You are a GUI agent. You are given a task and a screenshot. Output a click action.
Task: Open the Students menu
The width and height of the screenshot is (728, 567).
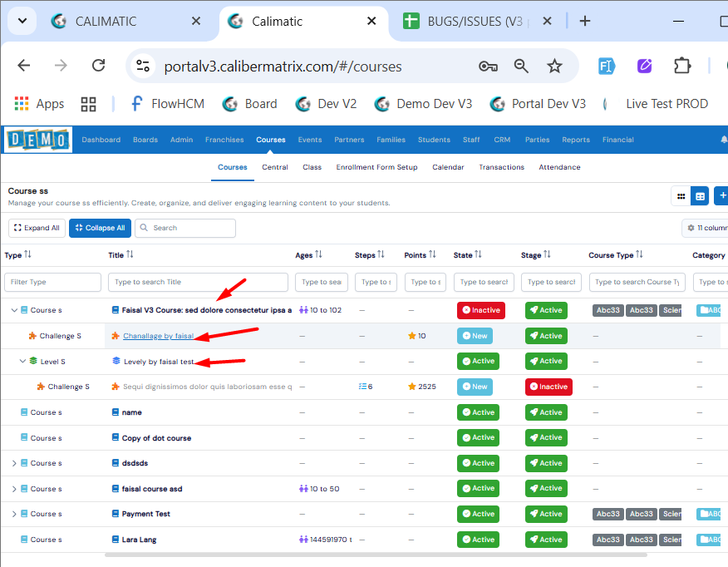point(434,140)
